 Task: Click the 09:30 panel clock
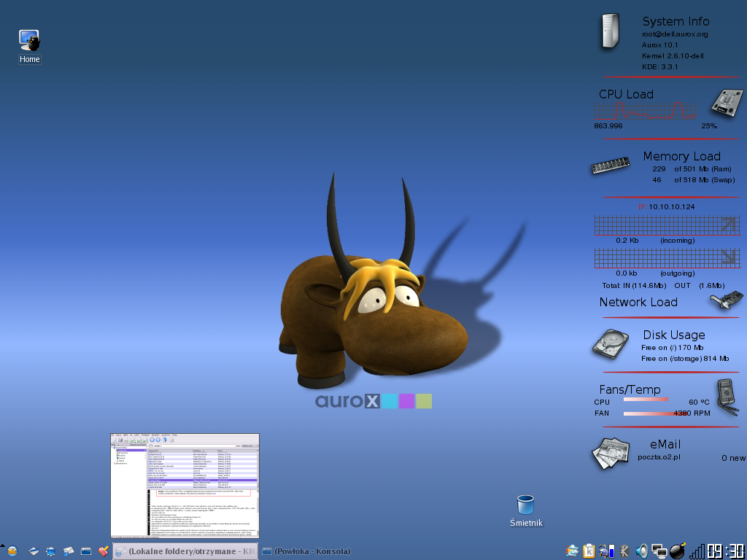pyautogui.click(x=726, y=551)
